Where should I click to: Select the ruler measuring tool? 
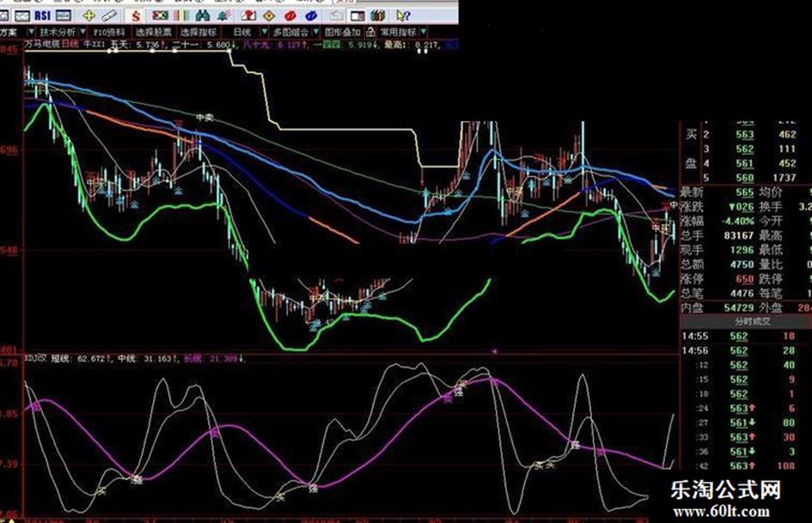coord(109,15)
